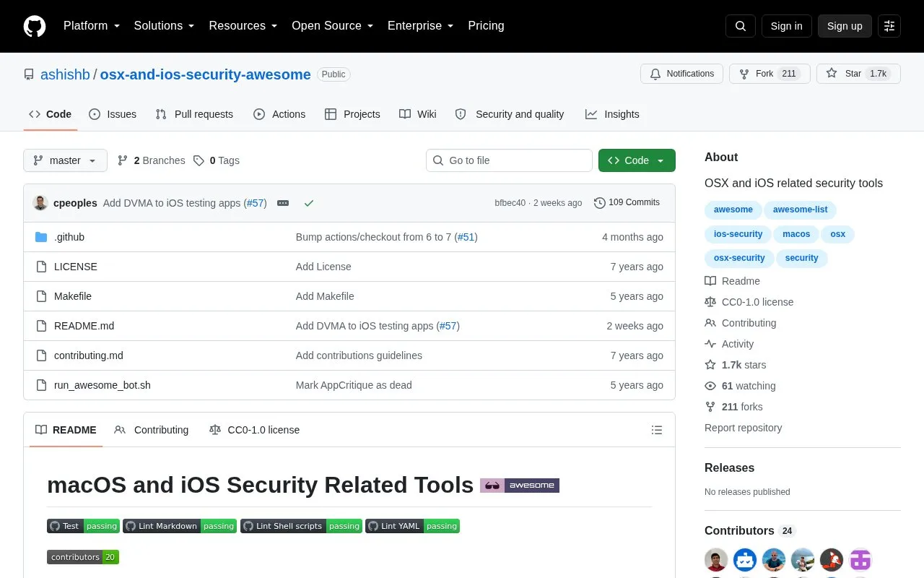Click the awesome sunglasses badge

(x=520, y=486)
